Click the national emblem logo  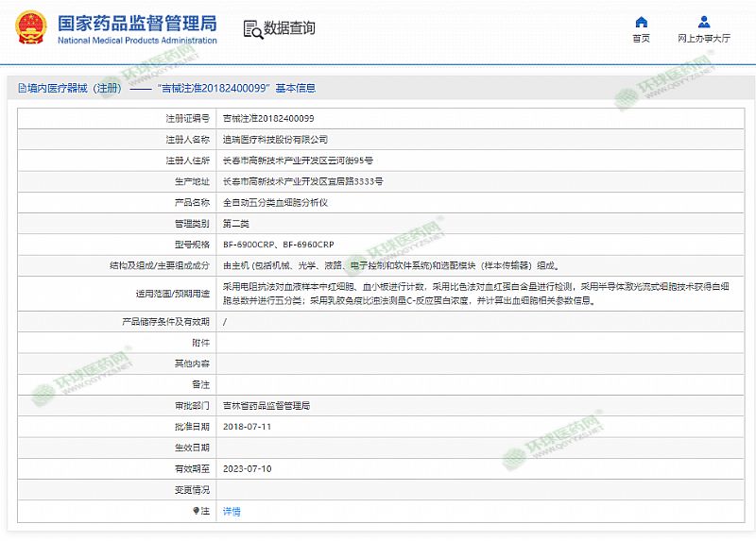pos(33,28)
